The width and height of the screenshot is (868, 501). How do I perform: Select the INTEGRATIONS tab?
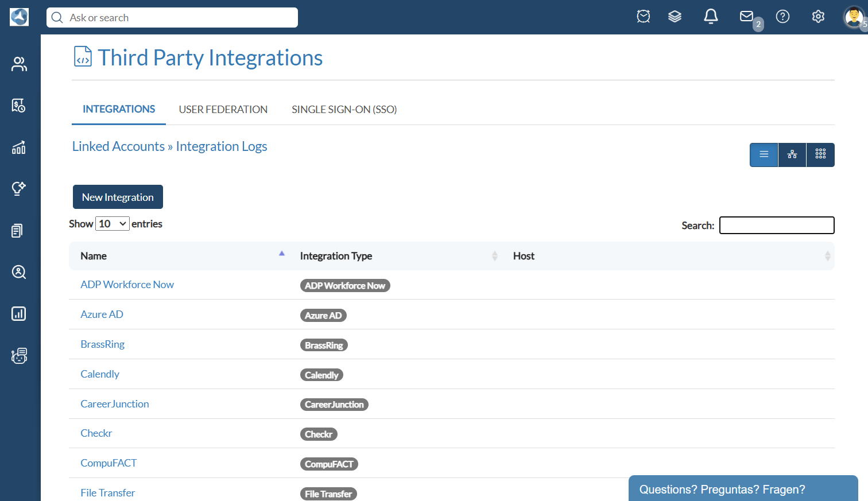pos(119,109)
